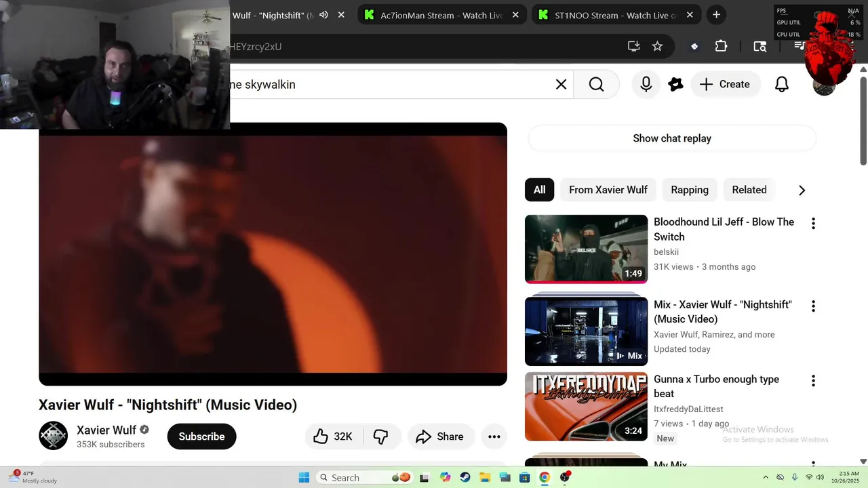868x488 pixels.
Task: Click the Nightshift video player
Action: 273,254
